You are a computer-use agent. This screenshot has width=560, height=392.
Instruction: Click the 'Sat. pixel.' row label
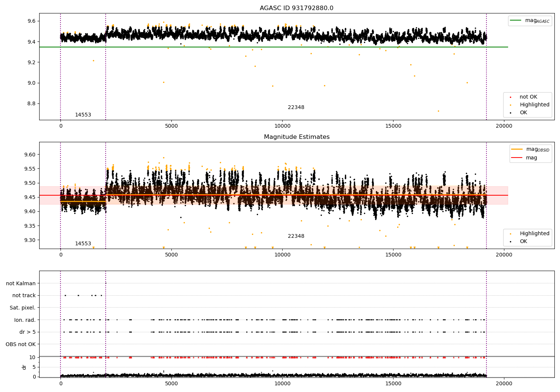(x=23, y=308)
